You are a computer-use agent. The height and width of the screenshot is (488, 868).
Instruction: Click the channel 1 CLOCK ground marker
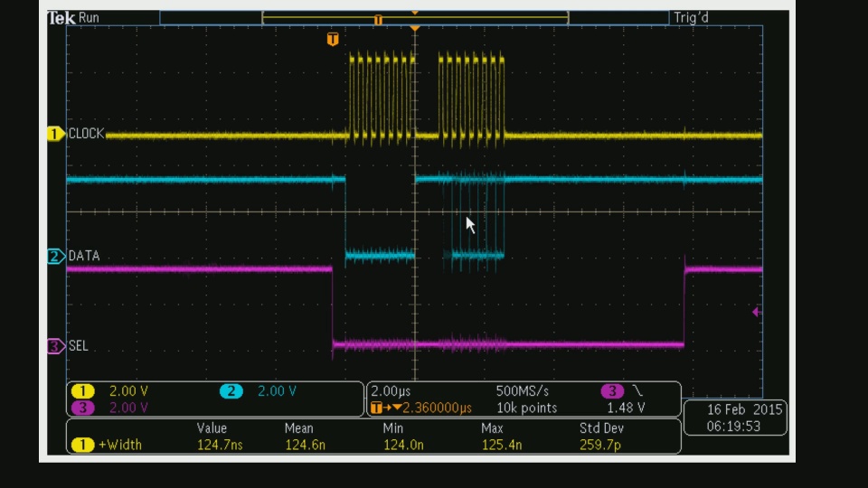click(55, 134)
